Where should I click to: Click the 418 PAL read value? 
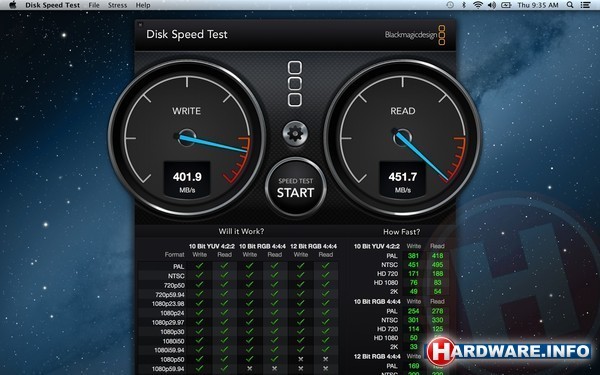(437, 256)
